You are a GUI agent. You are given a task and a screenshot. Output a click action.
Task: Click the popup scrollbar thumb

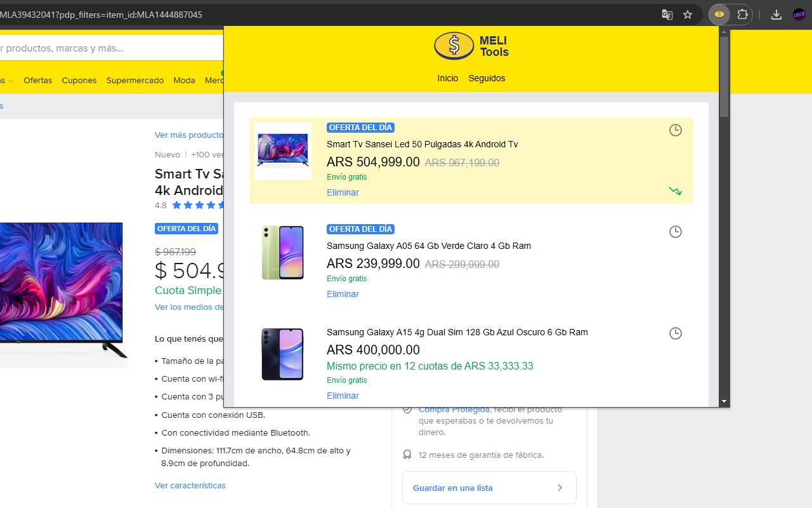(724, 77)
